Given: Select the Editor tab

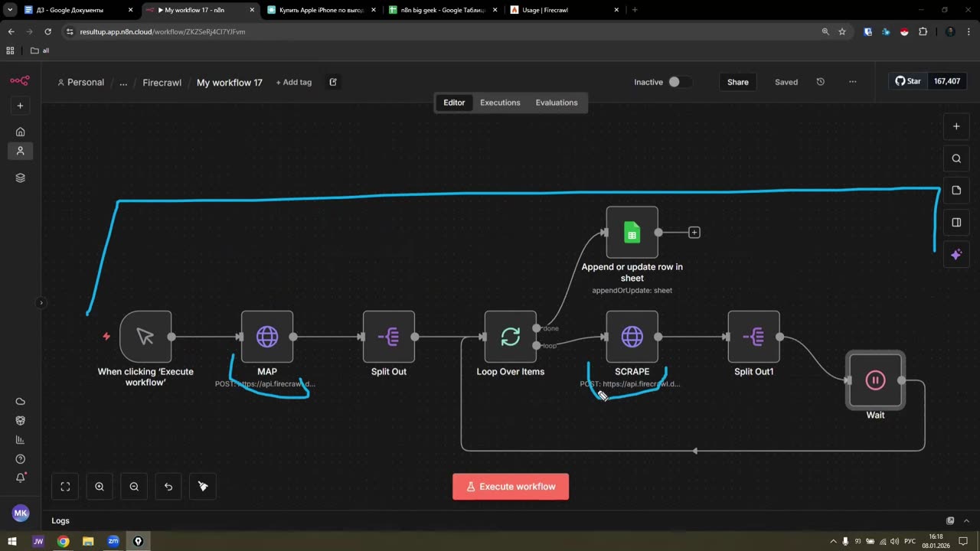Looking at the screenshot, I should (x=454, y=103).
